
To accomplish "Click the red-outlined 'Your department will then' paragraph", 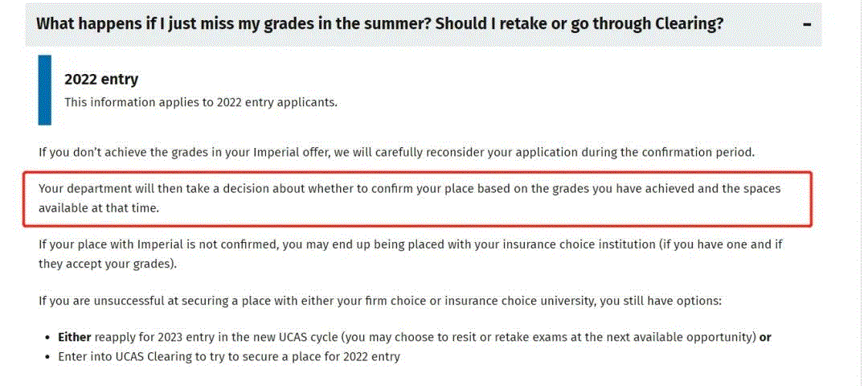I will tap(410, 198).
